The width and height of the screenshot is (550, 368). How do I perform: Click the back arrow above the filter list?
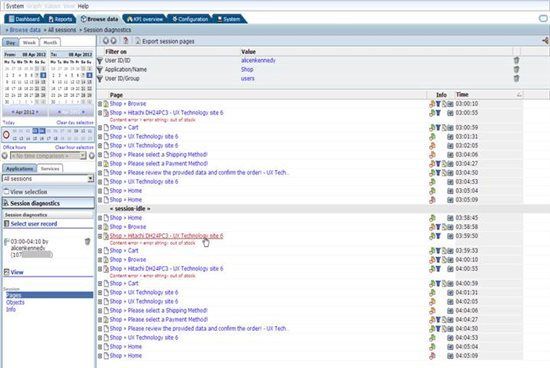(x=106, y=41)
